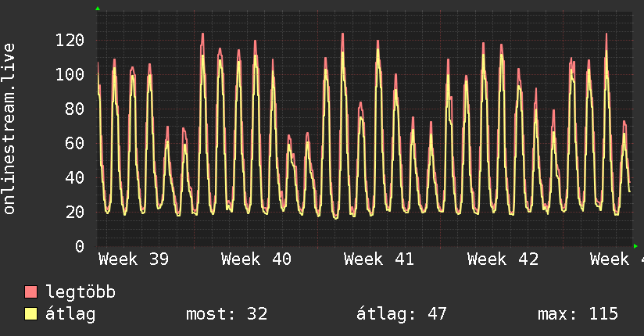Viewport: 644px width, 336px height.
Task: Click the Week 41 axis label
Action: tap(379, 259)
